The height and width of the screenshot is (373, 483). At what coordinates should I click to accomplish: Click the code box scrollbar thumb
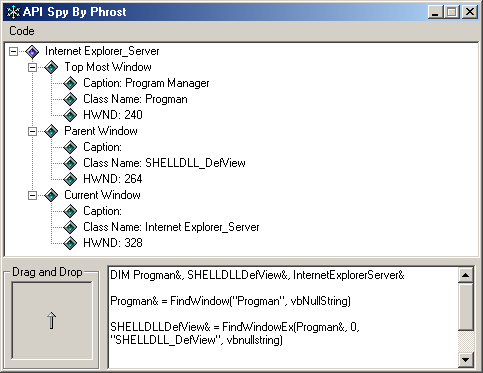(465, 306)
